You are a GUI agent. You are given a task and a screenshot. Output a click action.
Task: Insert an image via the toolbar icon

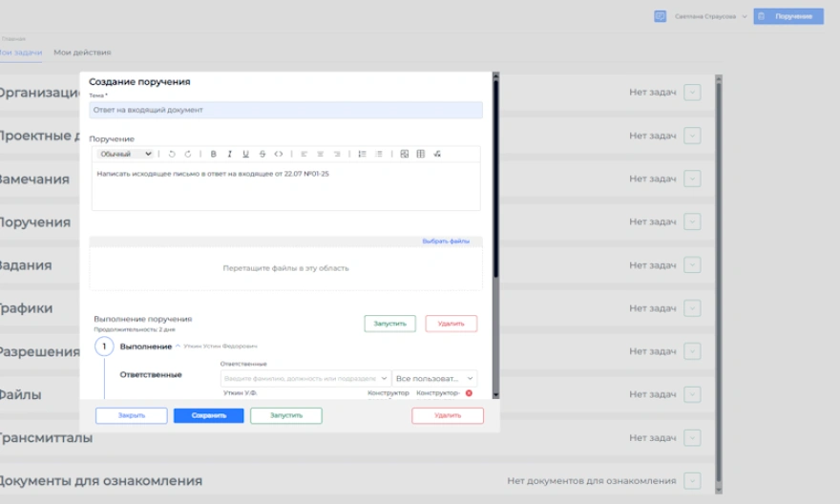405,155
